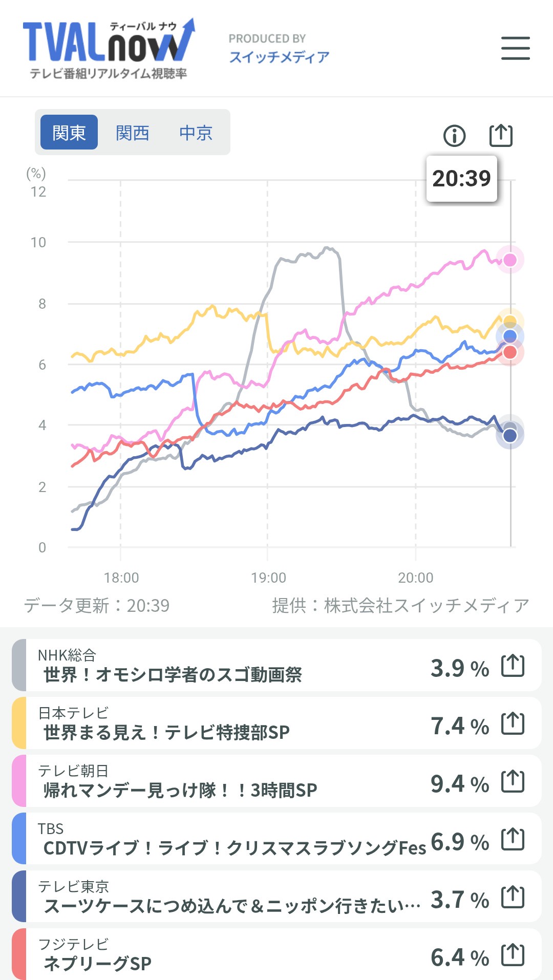Click the pink テレビ朝日 chart data point
This screenshot has width=553, height=980.
pyautogui.click(x=510, y=260)
